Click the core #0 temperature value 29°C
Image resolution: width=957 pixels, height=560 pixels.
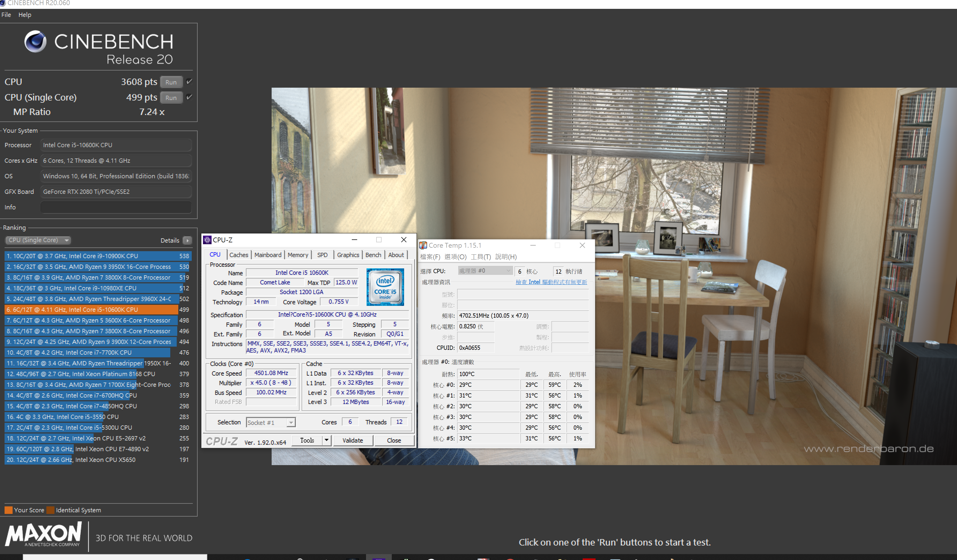[488, 385]
